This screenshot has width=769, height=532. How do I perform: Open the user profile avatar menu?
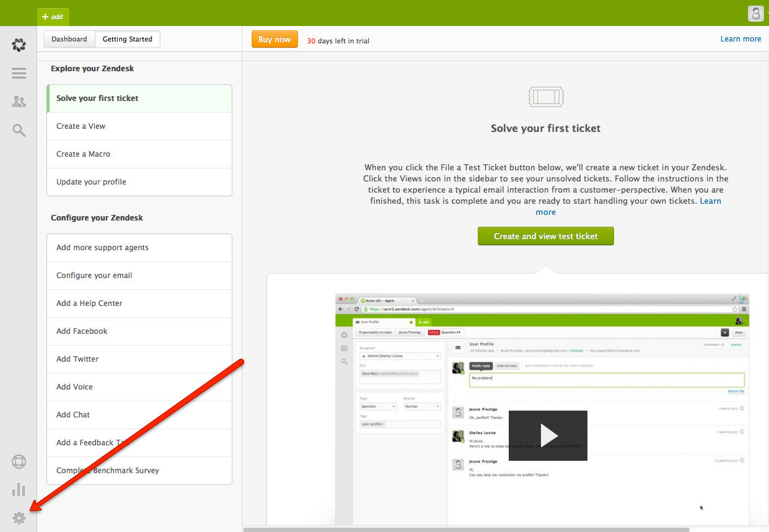(x=756, y=13)
